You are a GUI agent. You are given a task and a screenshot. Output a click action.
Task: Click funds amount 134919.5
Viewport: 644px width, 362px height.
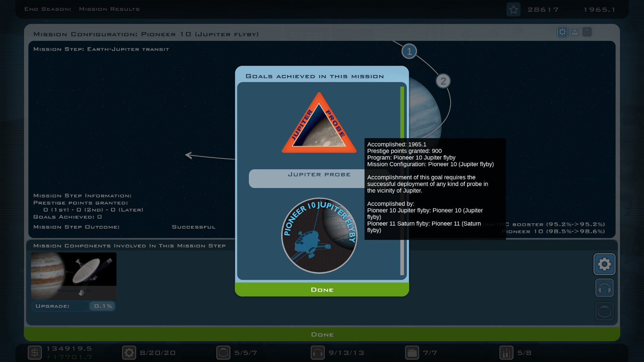(69, 349)
